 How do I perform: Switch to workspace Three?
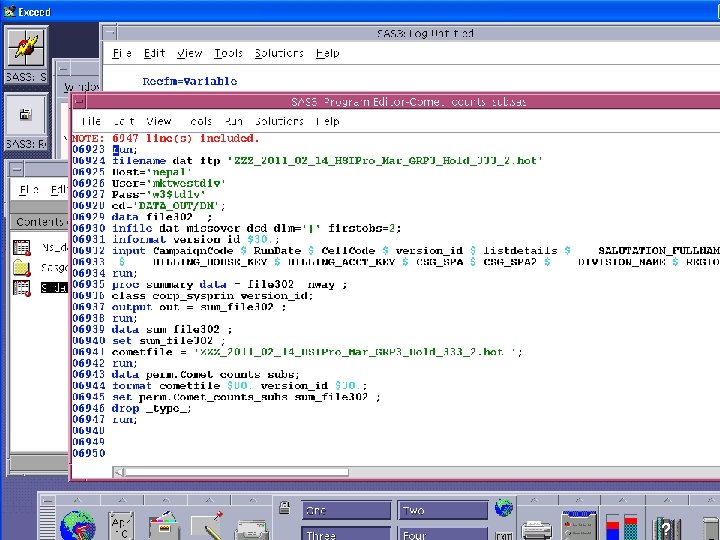pyautogui.click(x=345, y=534)
